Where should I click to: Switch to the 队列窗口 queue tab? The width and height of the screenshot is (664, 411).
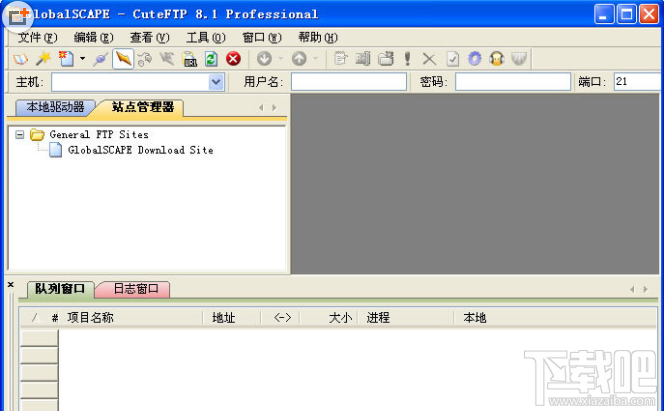pyautogui.click(x=60, y=289)
